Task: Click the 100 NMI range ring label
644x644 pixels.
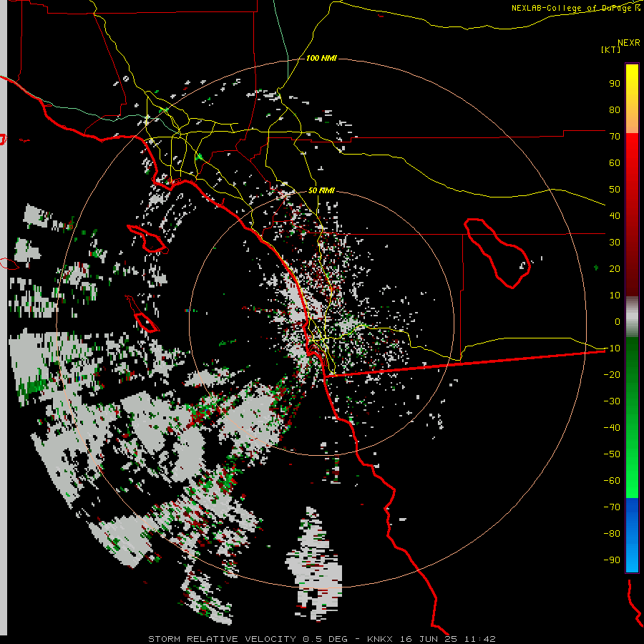Action: [x=321, y=59]
